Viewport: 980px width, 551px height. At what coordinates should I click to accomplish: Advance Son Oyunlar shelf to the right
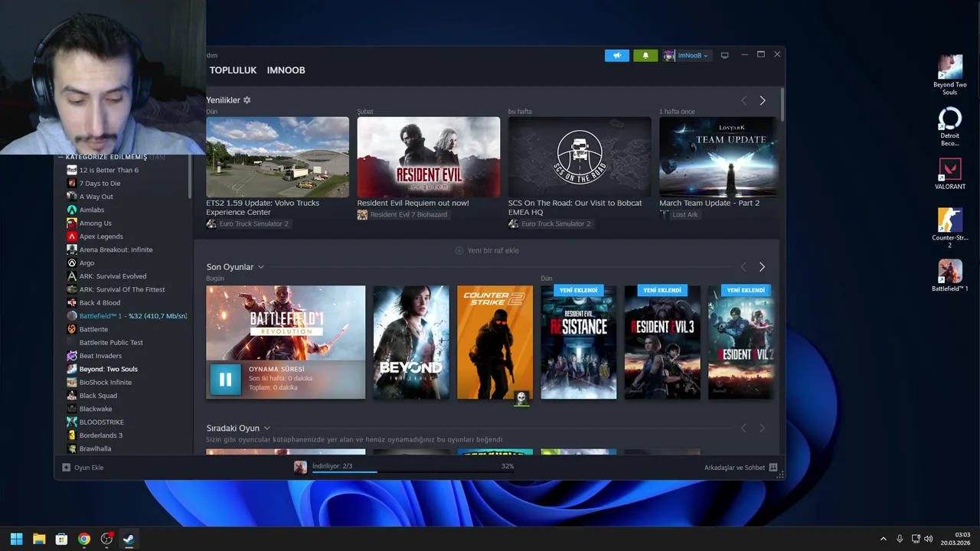coord(762,267)
